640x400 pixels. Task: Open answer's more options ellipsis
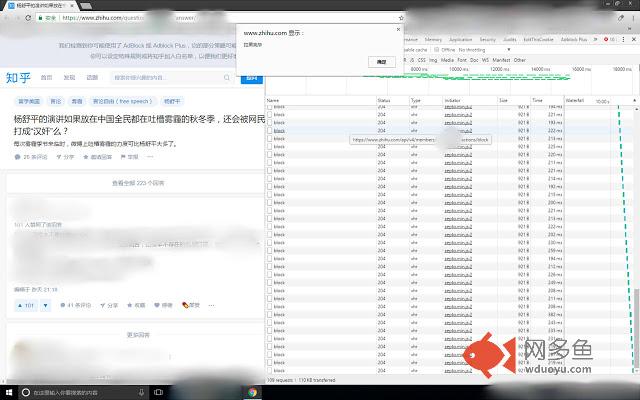pos(211,305)
